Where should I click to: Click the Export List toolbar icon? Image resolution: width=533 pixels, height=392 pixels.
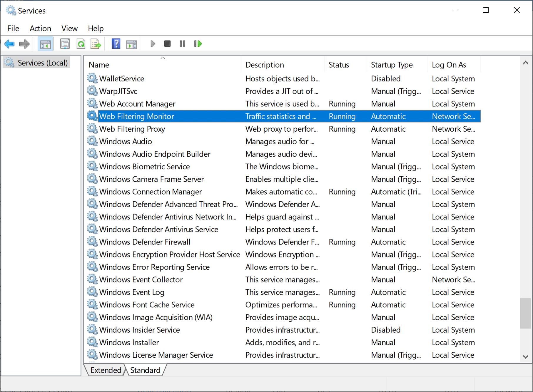click(x=96, y=44)
